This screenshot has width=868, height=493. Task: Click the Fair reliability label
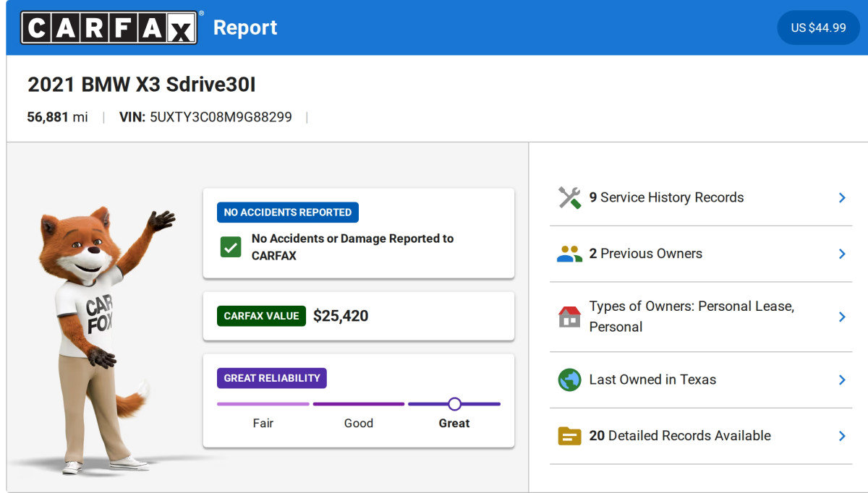tap(263, 424)
